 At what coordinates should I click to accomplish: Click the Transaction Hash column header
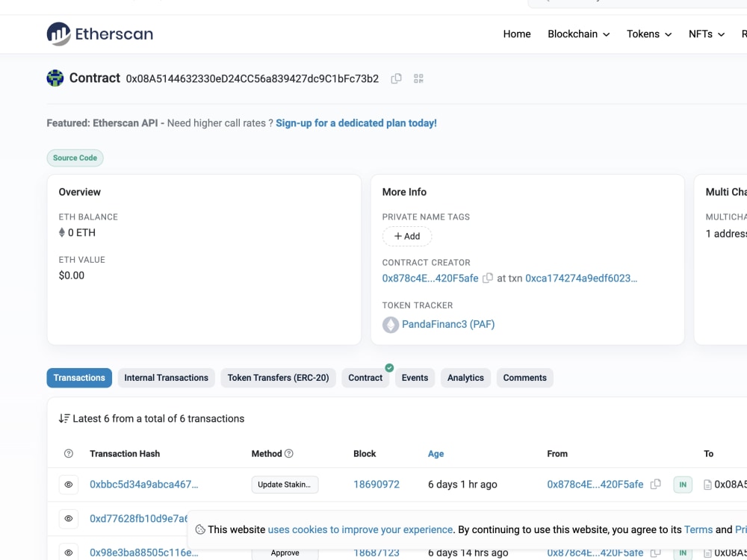click(x=125, y=453)
